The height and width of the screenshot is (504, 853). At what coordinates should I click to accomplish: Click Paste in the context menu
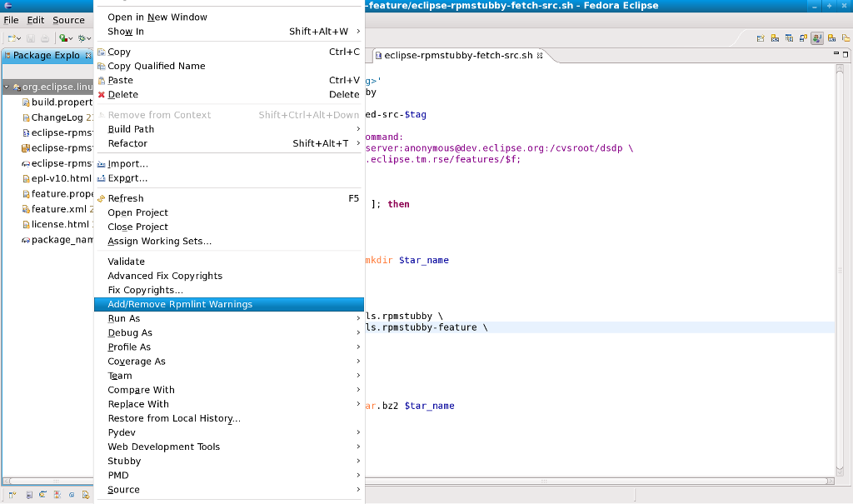[229, 80]
